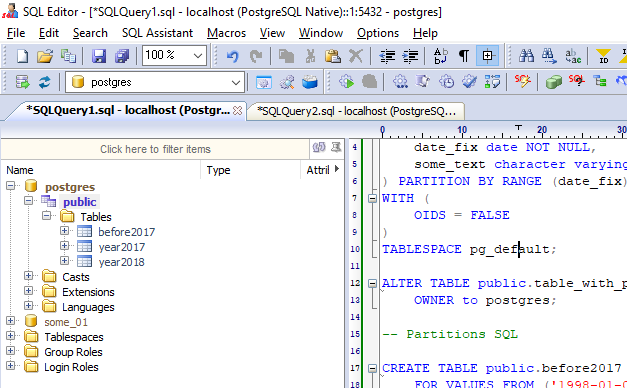
Task: Increase line indent
Action: click(410, 56)
